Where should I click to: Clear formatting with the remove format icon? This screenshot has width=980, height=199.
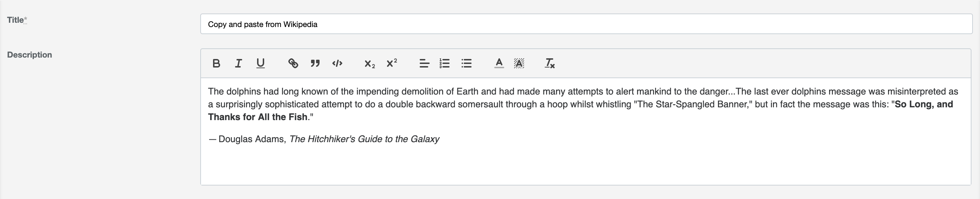pyautogui.click(x=550, y=63)
